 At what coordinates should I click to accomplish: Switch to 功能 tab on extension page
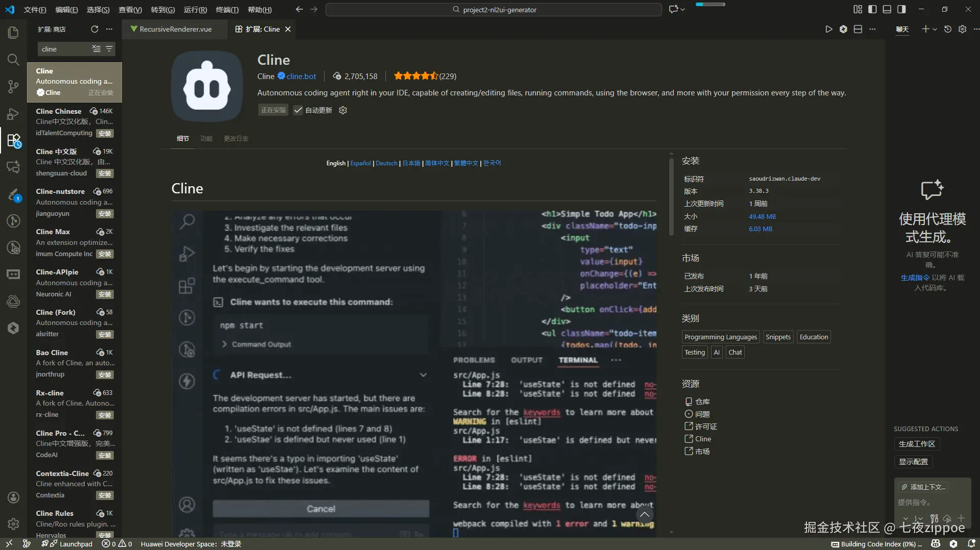click(206, 138)
